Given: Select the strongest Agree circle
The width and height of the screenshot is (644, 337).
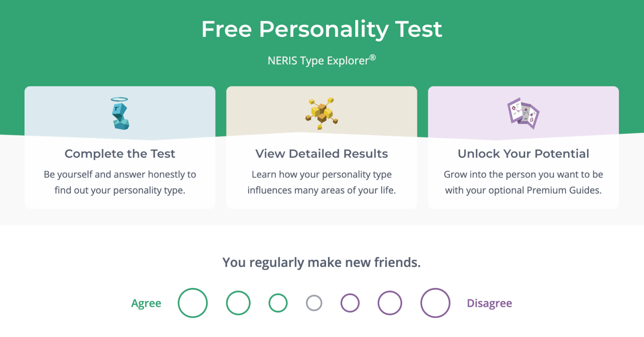Looking at the screenshot, I should click(x=192, y=303).
